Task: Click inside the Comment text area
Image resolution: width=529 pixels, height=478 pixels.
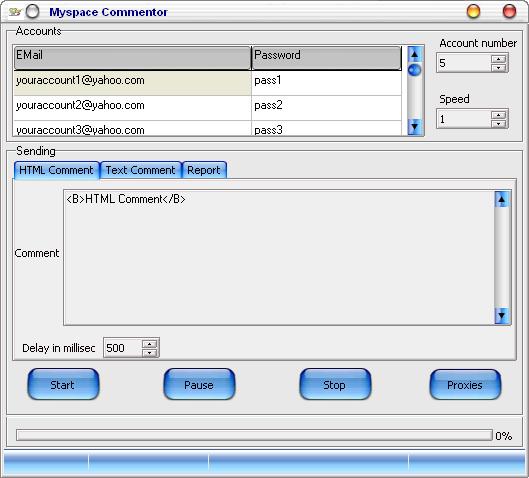Action: (279, 258)
